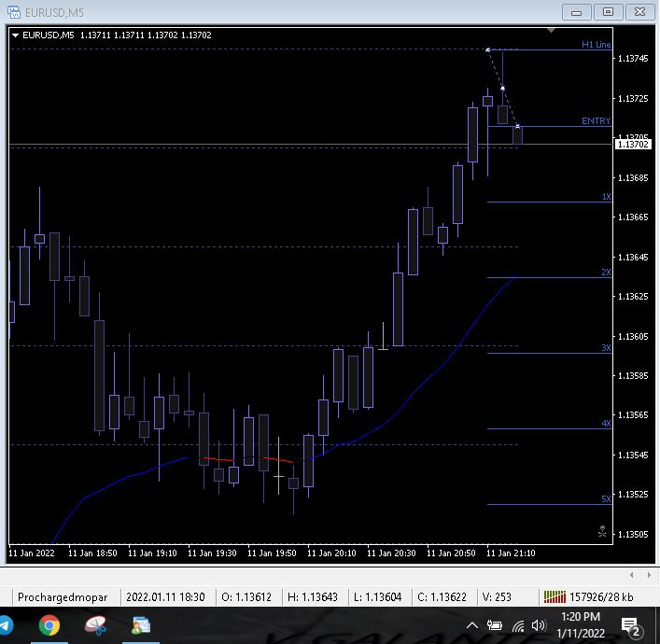Click the H1 Line label
This screenshot has height=644, width=660.
tap(596, 44)
